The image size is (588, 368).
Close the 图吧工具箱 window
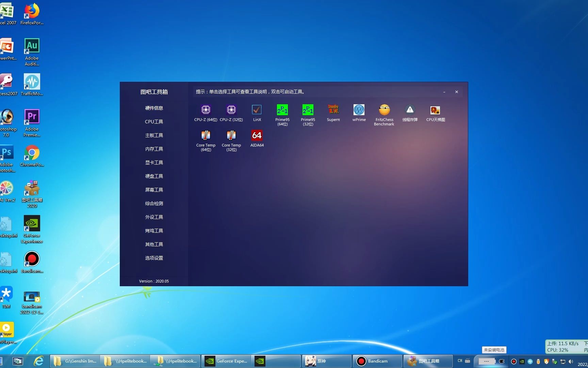tap(457, 92)
